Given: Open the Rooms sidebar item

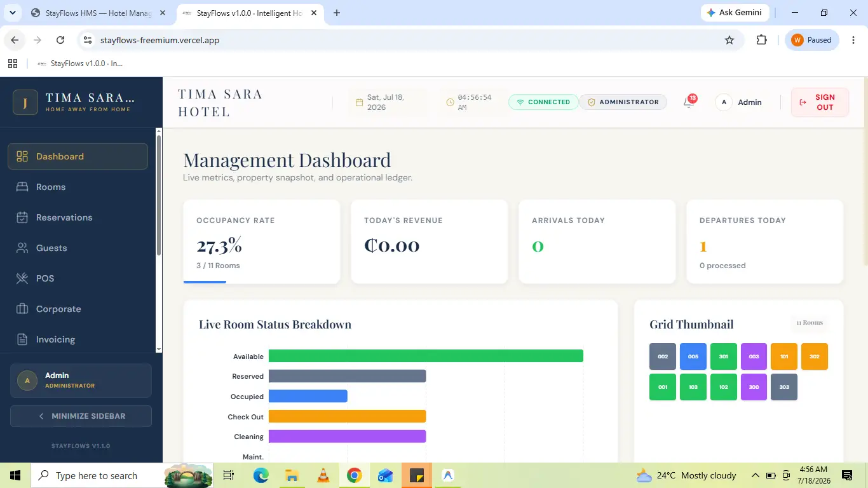Looking at the screenshot, I should point(78,187).
